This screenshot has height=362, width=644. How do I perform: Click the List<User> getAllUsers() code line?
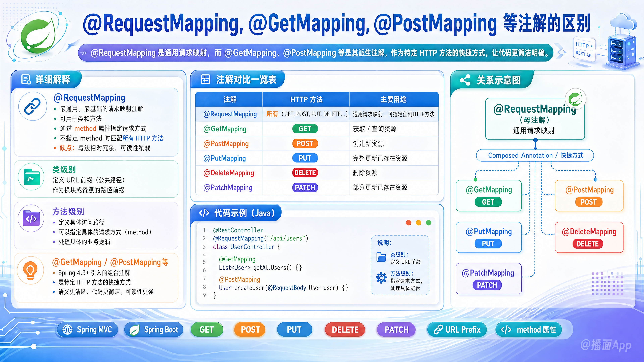pos(260,268)
